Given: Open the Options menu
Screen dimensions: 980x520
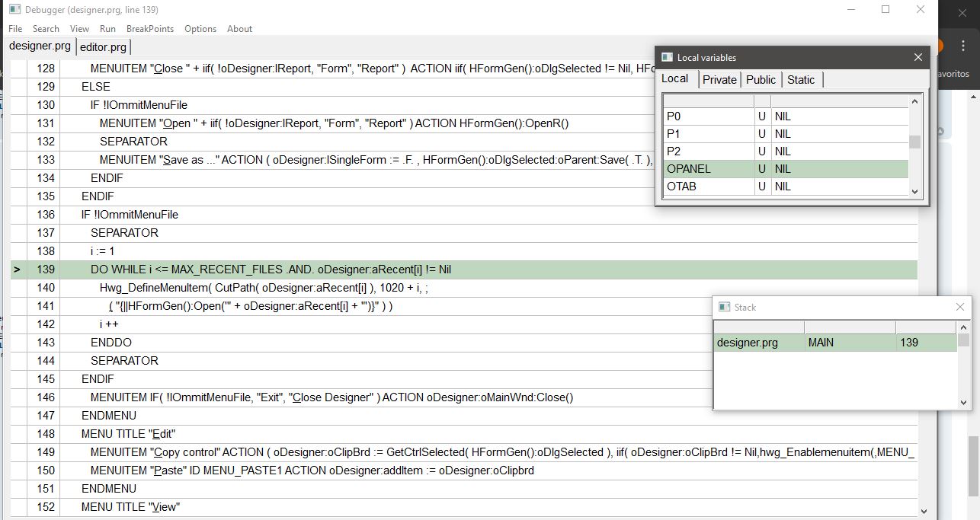Looking at the screenshot, I should (200, 29).
